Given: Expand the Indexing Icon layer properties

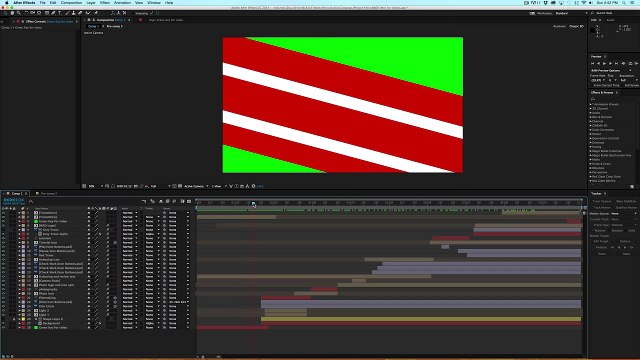Looking at the screenshot, I should pyautogui.click(x=19, y=260).
